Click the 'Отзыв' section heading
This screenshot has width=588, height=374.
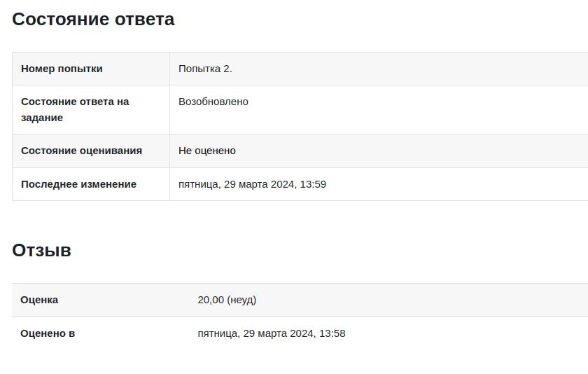(41, 250)
